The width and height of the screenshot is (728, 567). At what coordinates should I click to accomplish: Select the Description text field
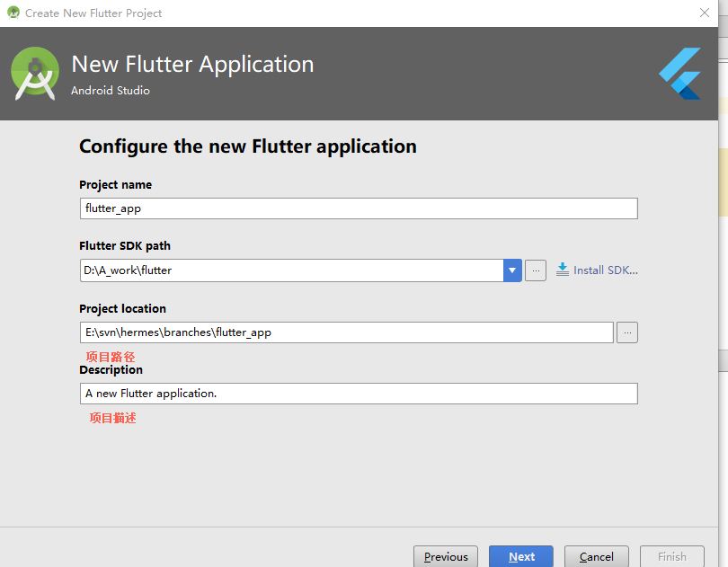point(358,393)
